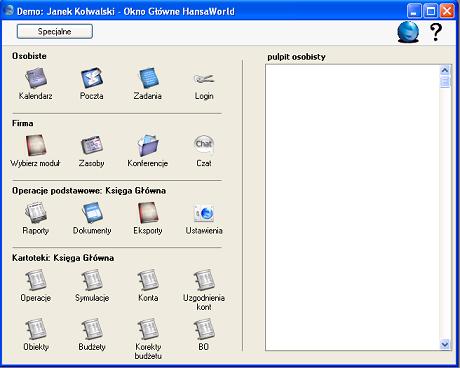
Task: Open Wybierz moduł icon
Action: 36,145
